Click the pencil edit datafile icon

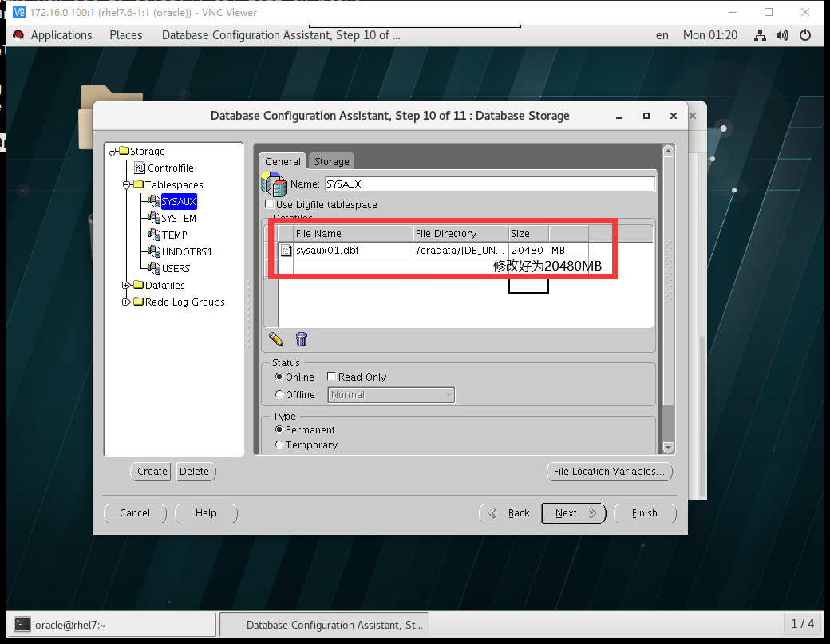276,339
